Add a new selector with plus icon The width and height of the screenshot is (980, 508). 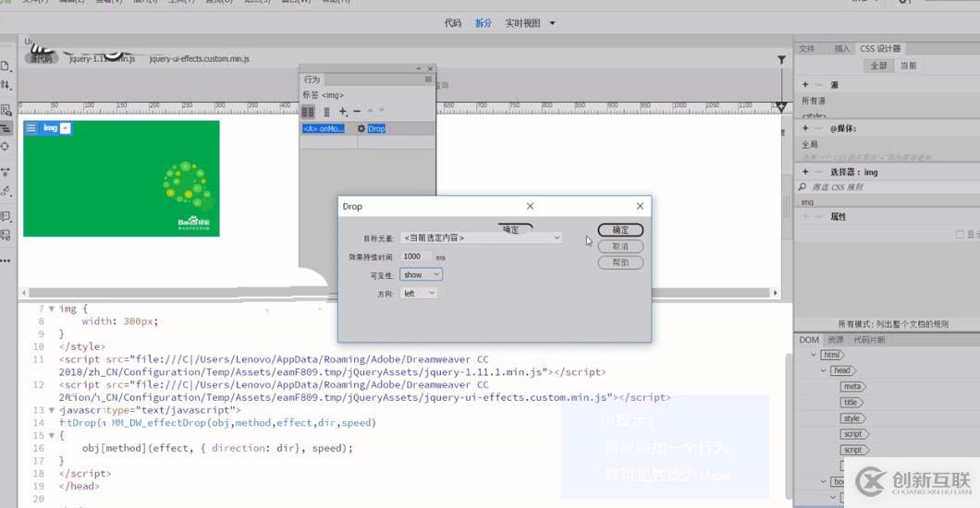click(x=805, y=172)
